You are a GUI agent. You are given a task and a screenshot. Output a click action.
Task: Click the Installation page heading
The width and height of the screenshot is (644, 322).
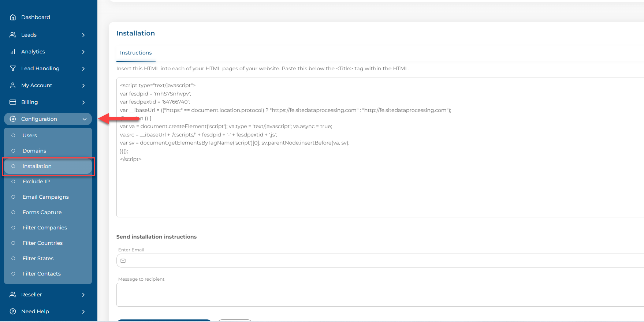[x=135, y=33]
